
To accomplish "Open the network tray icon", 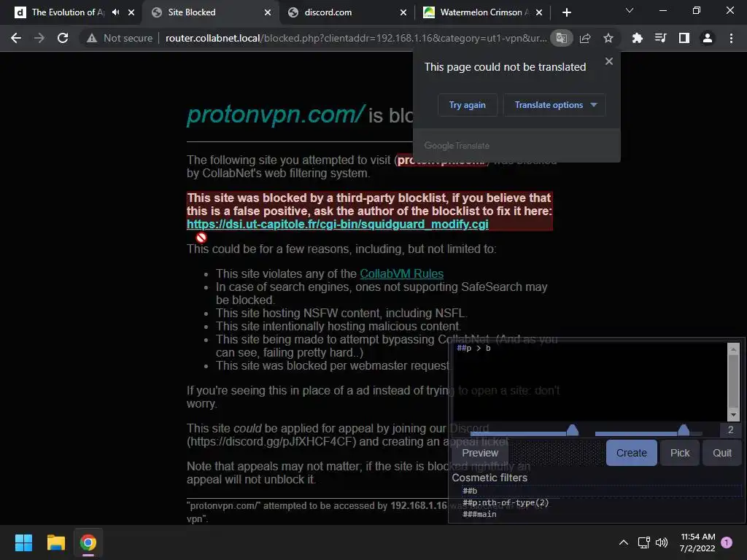I will pyautogui.click(x=643, y=542).
